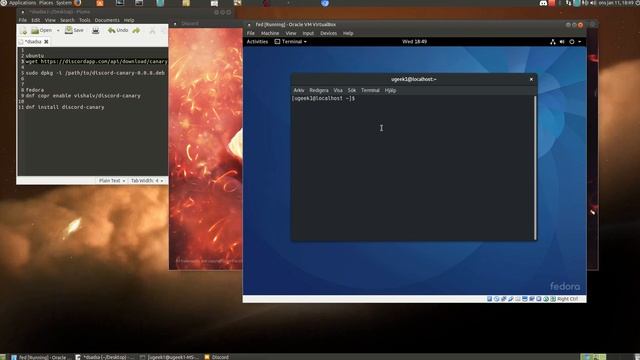Screen dimensions: 640x360
Task: Click the terminal window's vertical scrollbar
Action: coord(535,168)
